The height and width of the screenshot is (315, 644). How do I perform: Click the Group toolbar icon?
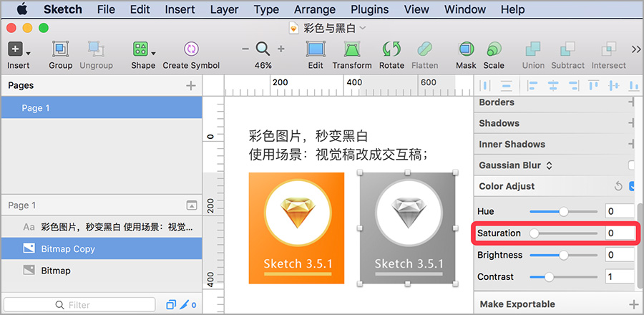click(60, 49)
